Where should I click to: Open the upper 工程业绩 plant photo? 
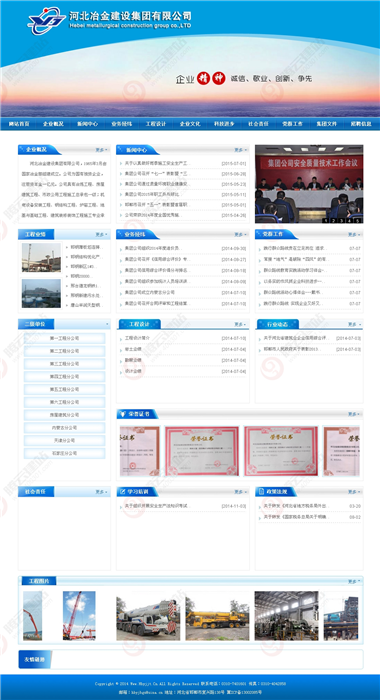(42, 257)
